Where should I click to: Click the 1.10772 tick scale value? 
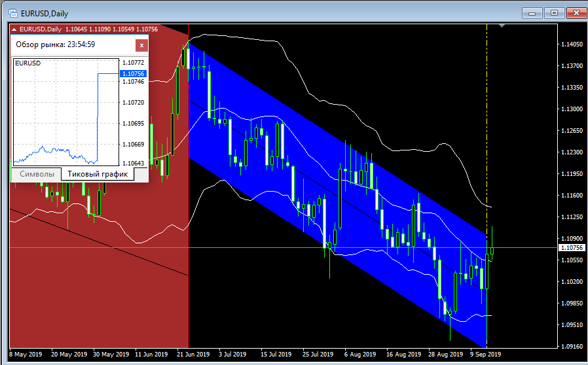point(133,63)
